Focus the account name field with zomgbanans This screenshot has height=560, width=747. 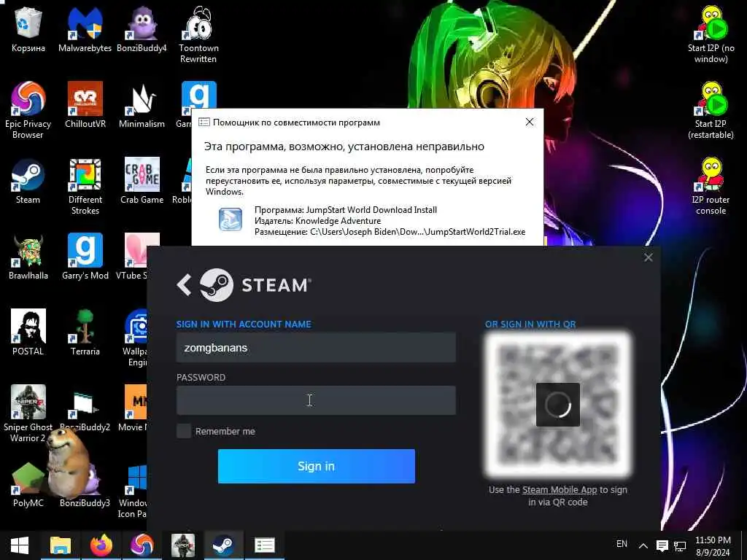(x=316, y=348)
